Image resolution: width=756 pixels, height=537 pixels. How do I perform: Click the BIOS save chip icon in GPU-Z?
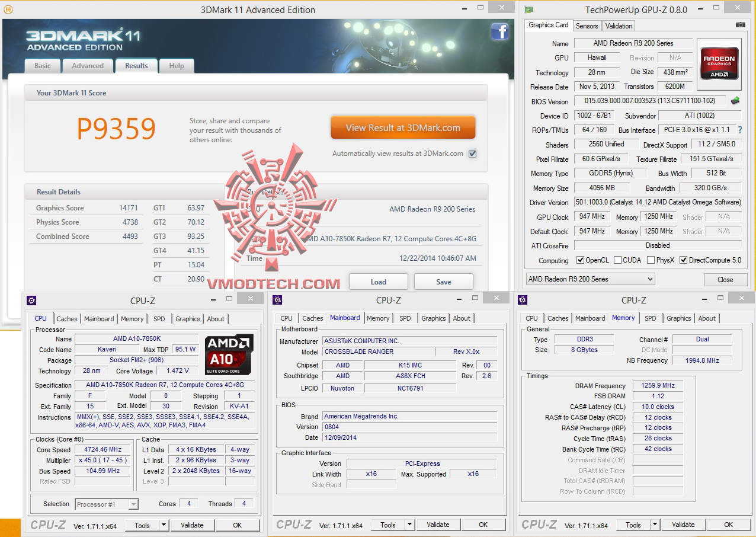coord(735,101)
